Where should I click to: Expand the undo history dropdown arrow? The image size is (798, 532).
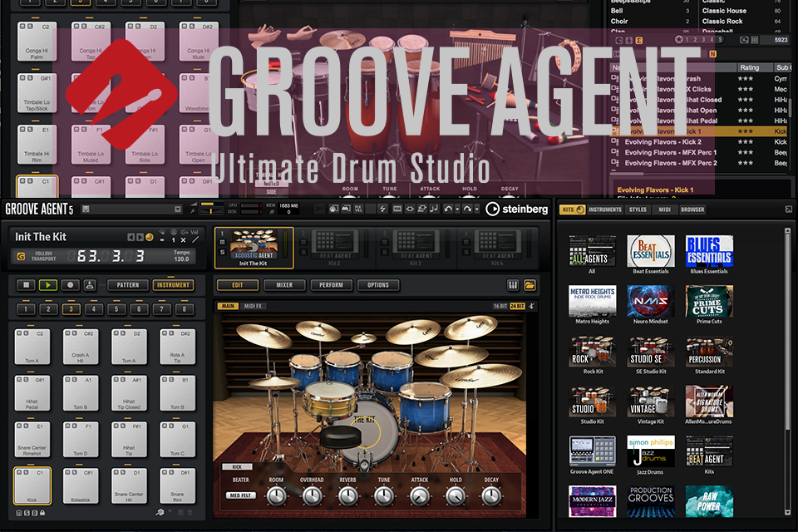pyautogui.click(x=456, y=209)
